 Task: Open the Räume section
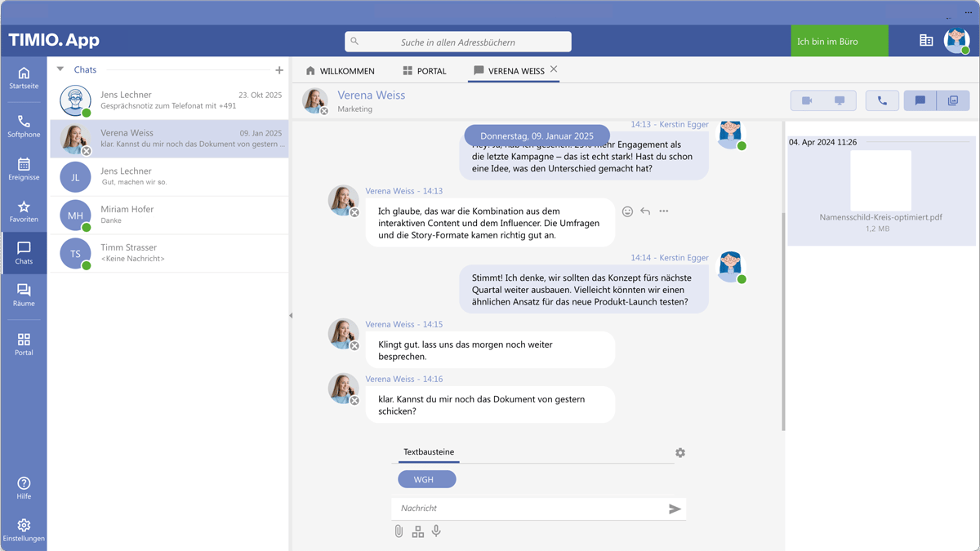click(24, 295)
